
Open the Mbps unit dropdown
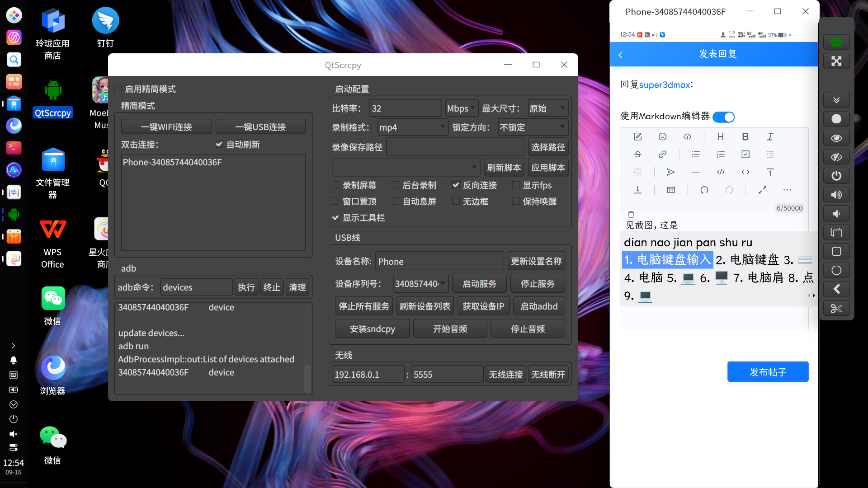tap(461, 108)
